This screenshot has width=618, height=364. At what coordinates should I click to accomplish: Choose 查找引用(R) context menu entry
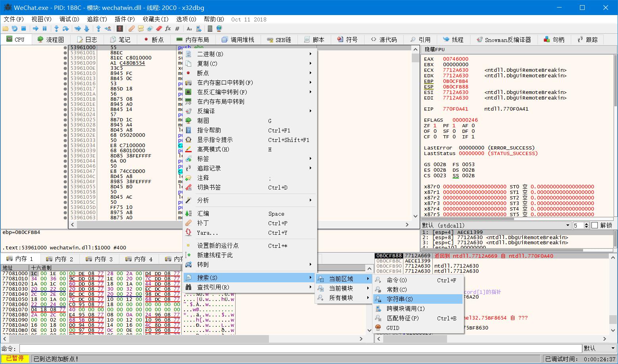point(250,287)
